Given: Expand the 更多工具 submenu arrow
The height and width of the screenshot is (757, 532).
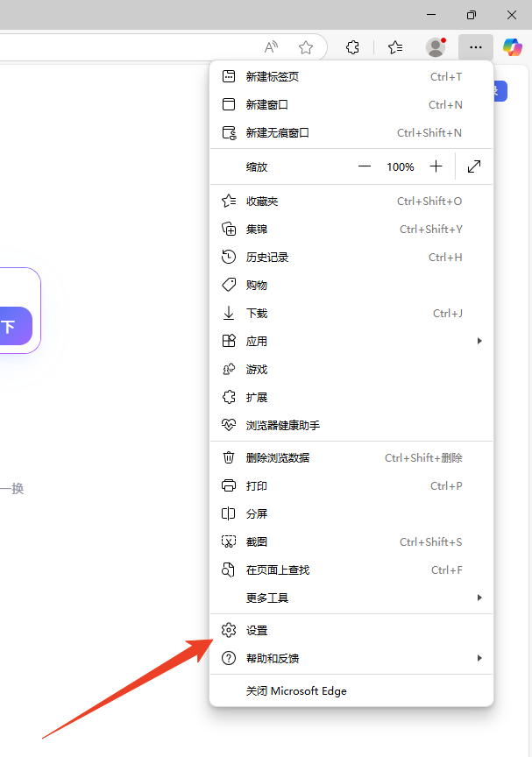Looking at the screenshot, I should coord(479,598).
